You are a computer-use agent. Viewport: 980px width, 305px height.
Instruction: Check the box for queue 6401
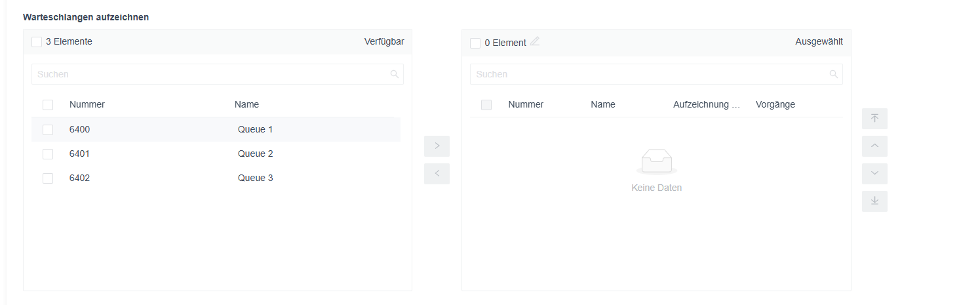48,154
